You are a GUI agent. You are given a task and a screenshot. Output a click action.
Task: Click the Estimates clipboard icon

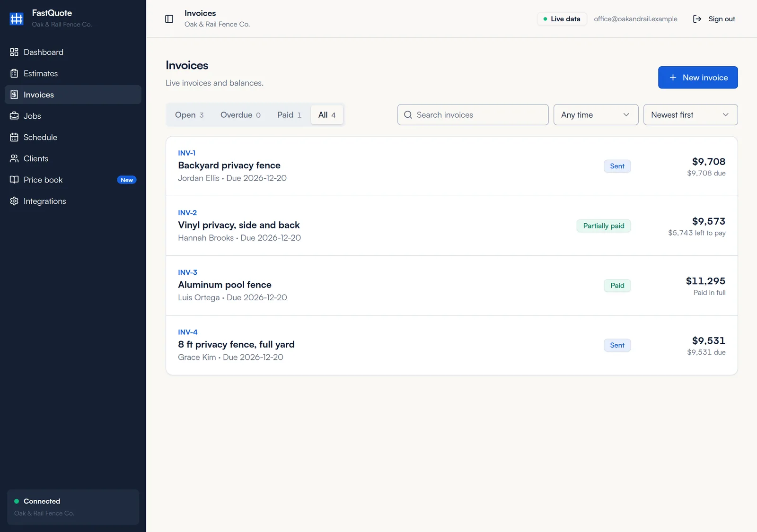coord(14,73)
